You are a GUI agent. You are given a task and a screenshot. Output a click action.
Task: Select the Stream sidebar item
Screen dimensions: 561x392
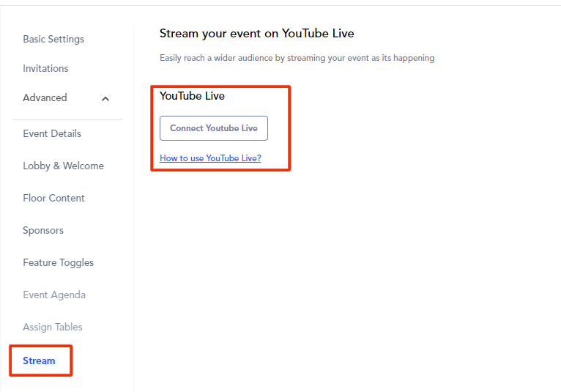click(39, 360)
